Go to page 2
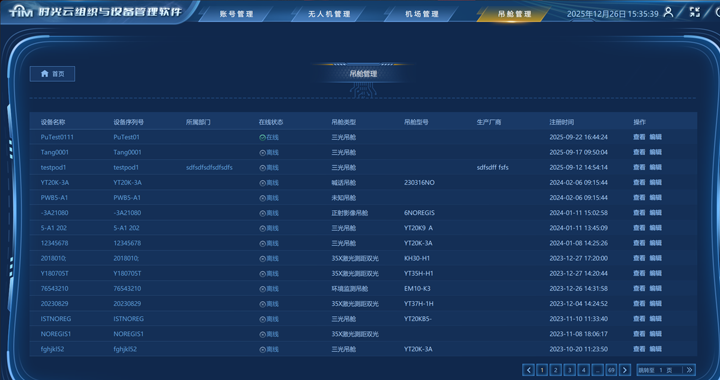720x380 pixels. click(x=556, y=370)
